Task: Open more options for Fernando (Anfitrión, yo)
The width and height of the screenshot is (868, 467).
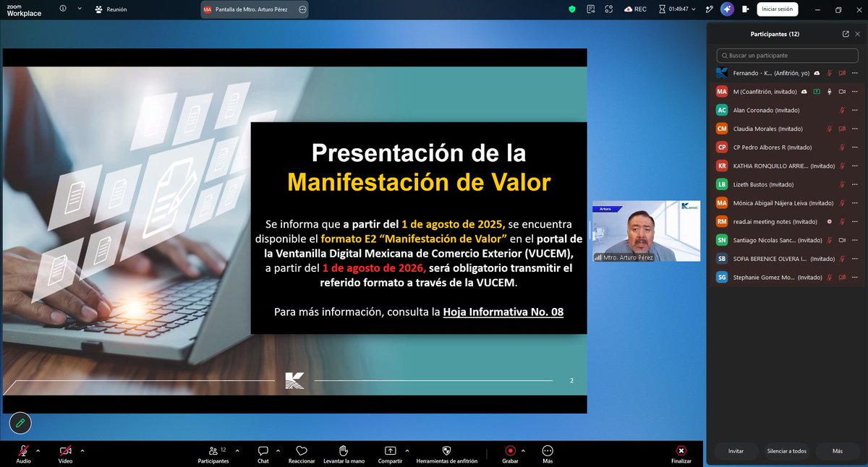Action: click(854, 73)
